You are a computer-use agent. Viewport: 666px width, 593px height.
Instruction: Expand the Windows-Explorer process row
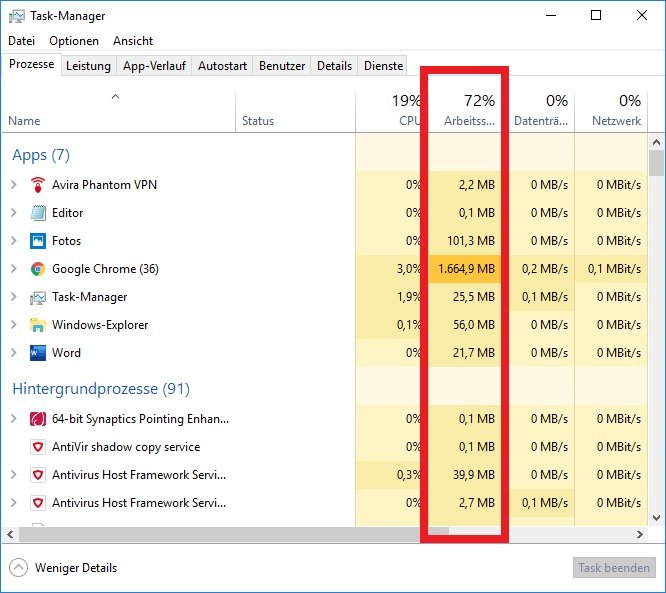(14, 325)
